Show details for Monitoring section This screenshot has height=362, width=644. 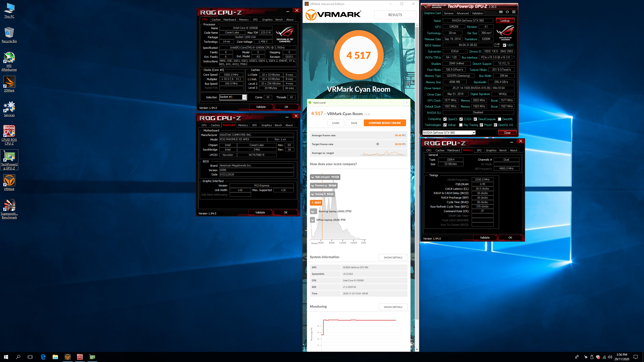point(393,307)
